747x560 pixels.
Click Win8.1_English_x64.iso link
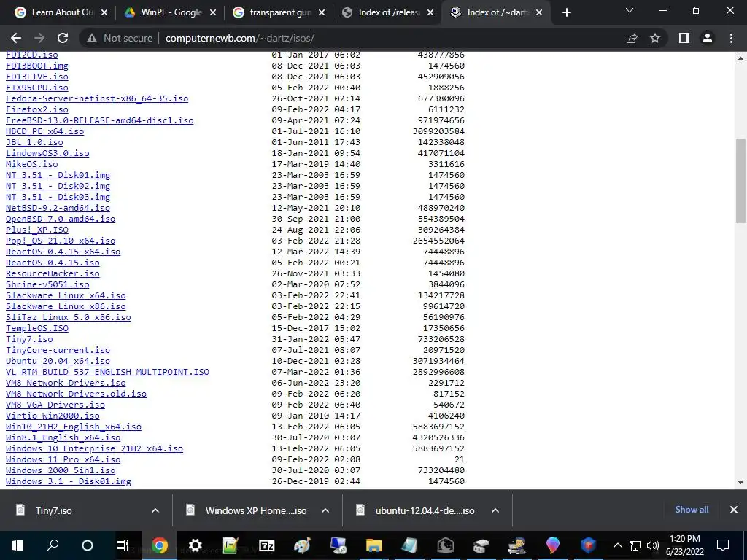click(63, 437)
